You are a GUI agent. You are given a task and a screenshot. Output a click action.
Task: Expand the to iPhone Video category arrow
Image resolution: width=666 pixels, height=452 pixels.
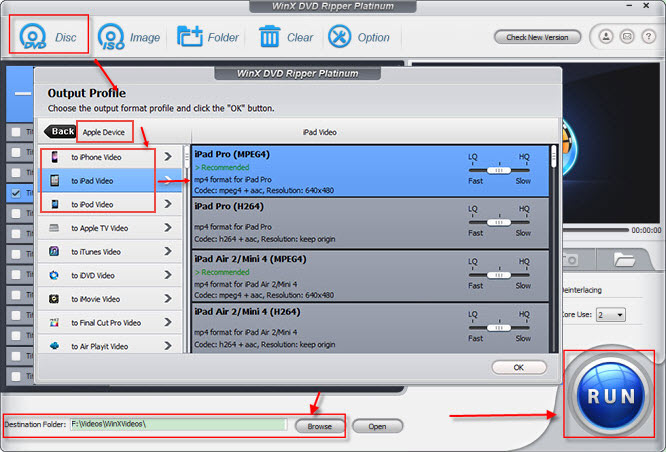coord(168,157)
